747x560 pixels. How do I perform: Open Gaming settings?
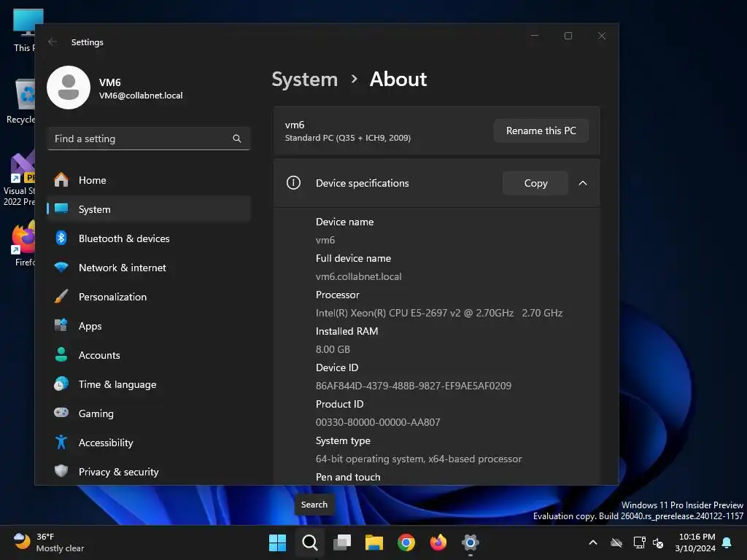tap(149, 413)
